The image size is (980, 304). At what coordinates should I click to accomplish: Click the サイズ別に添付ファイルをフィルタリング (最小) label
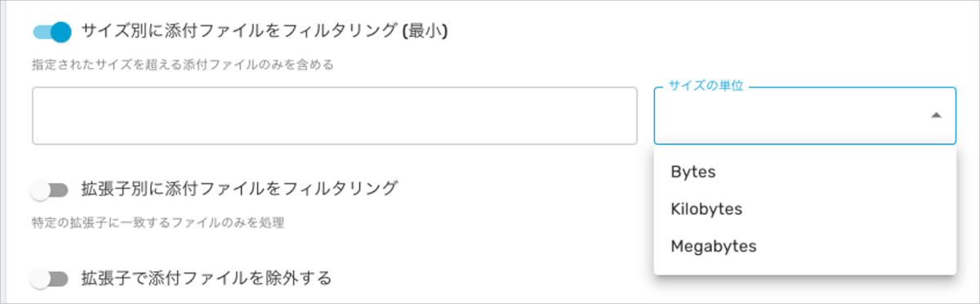266,32
